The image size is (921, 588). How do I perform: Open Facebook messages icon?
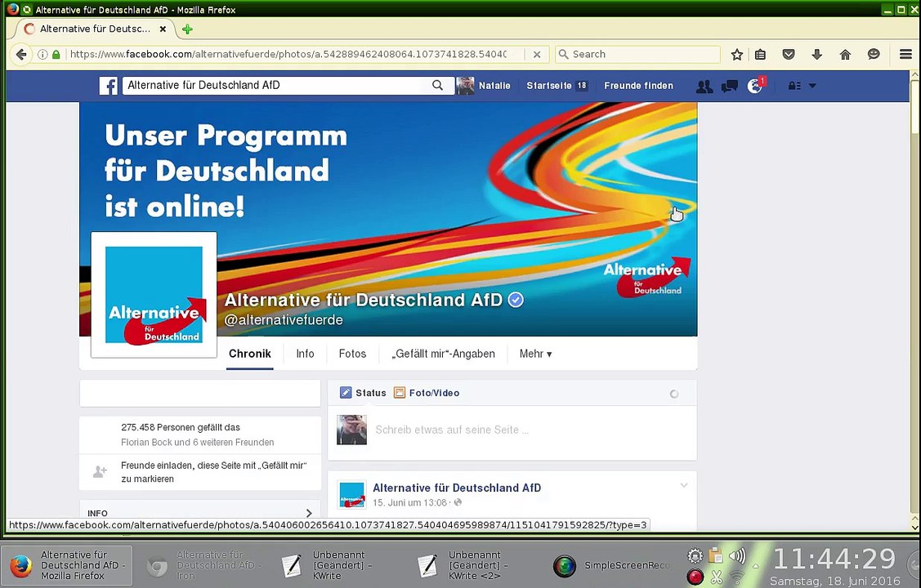coord(730,87)
